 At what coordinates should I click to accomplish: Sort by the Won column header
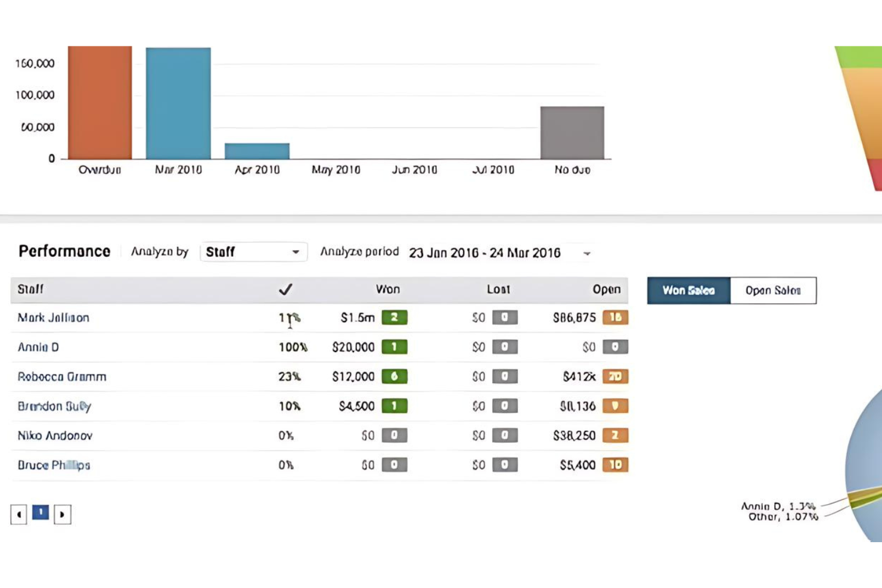click(x=387, y=290)
